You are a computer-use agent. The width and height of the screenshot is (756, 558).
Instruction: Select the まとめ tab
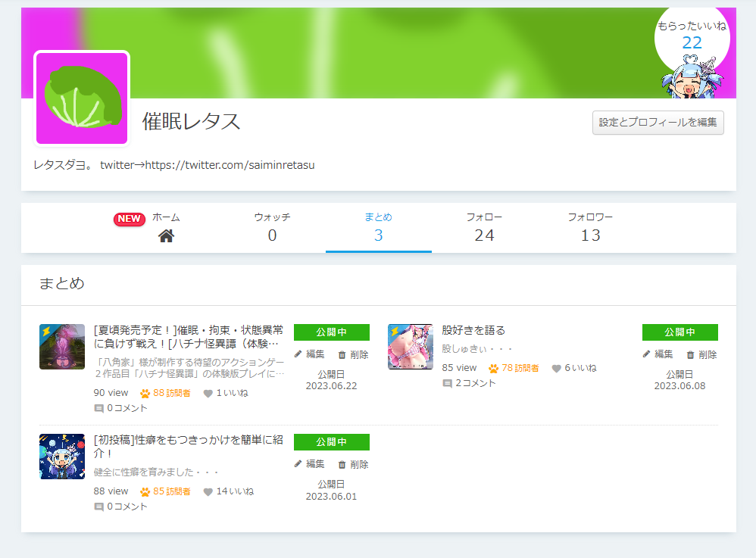pos(378,227)
